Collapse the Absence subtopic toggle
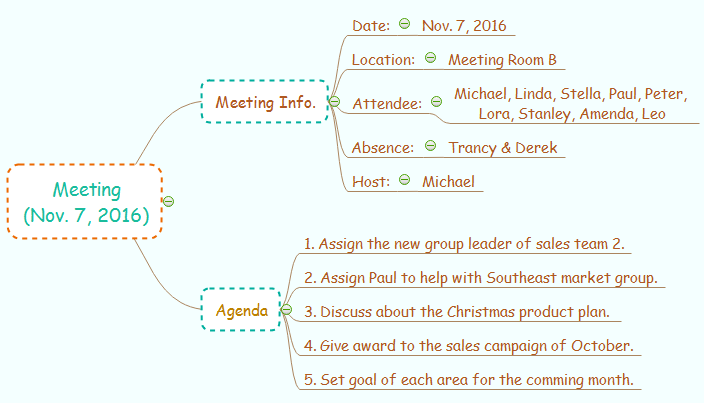The width and height of the screenshot is (704, 403). [x=430, y=146]
